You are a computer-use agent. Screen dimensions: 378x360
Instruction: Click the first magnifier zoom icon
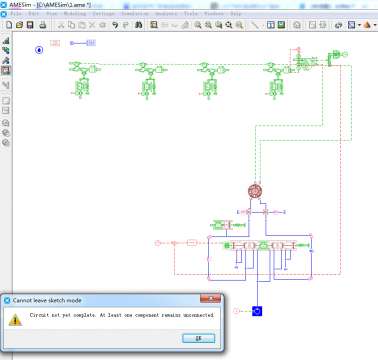[198, 25]
